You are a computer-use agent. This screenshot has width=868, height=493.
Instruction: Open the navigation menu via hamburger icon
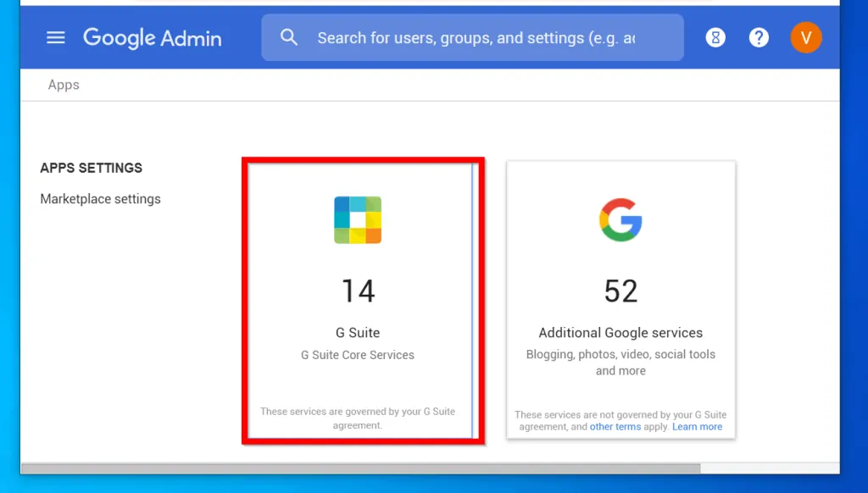pyautogui.click(x=55, y=37)
